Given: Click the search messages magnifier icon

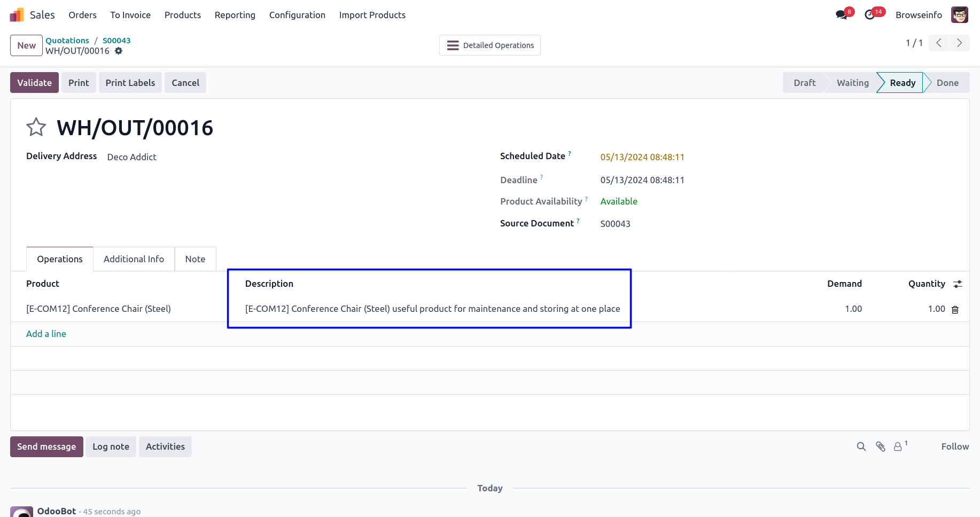Looking at the screenshot, I should pyautogui.click(x=861, y=446).
